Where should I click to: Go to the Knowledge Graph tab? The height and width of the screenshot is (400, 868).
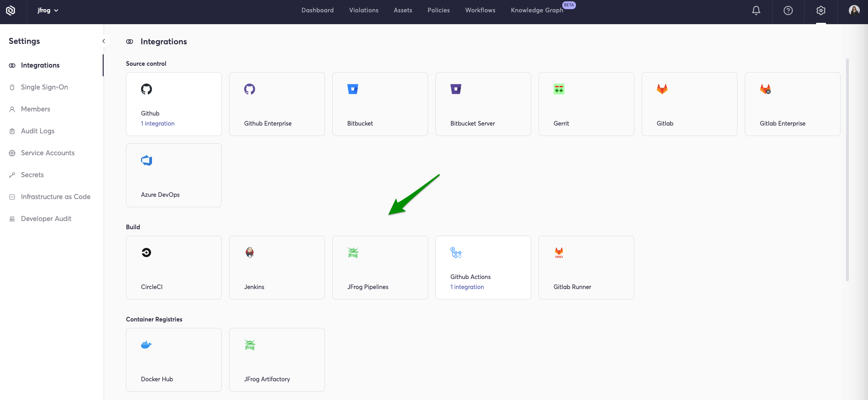pos(537,11)
